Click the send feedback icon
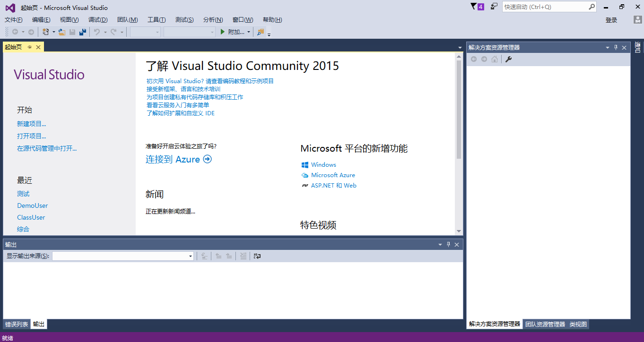 pos(494,7)
